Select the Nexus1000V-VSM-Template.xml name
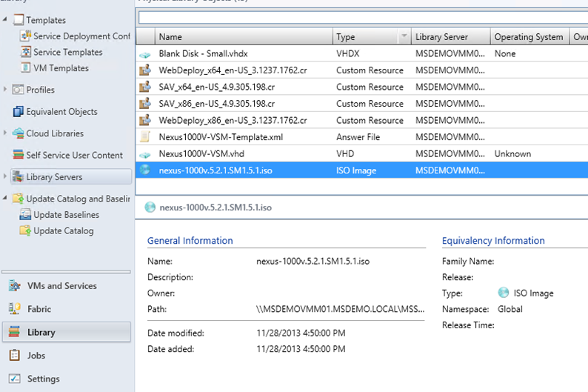 pyautogui.click(x=221, y=137)
